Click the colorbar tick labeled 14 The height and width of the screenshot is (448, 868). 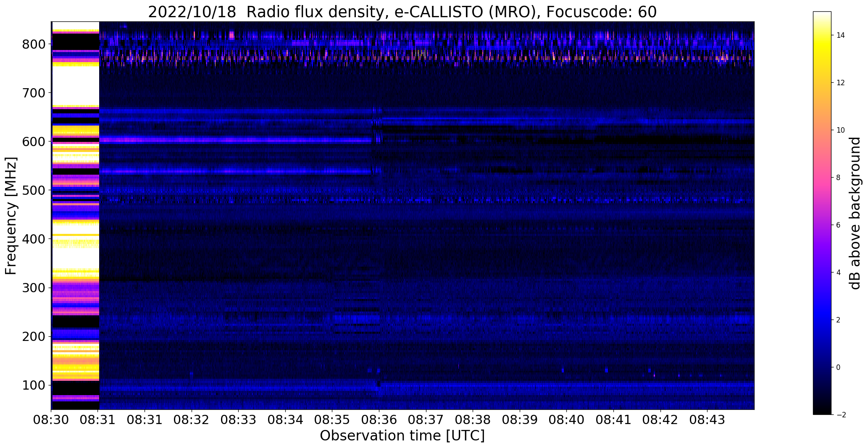[841, 35]
